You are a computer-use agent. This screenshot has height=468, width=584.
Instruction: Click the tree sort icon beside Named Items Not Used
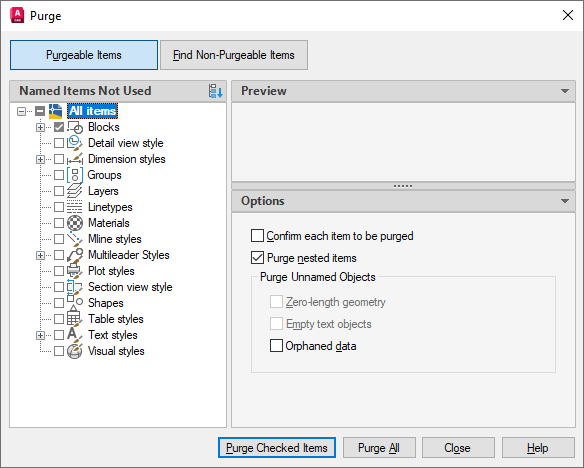tap(216, 91)
